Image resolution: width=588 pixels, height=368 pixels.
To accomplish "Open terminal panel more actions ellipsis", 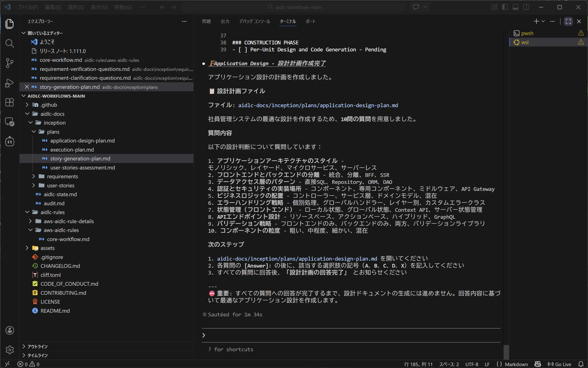I will [552, 21].
